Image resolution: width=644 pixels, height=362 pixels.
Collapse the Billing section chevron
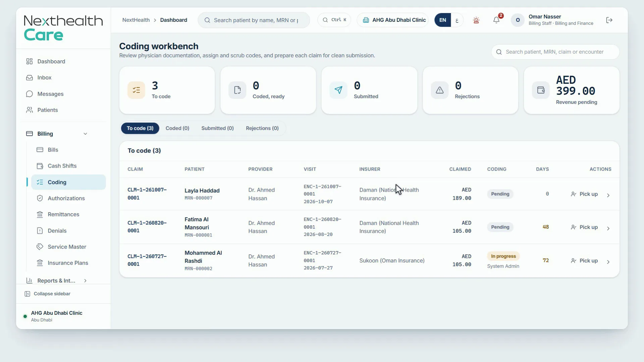point(85,134)
